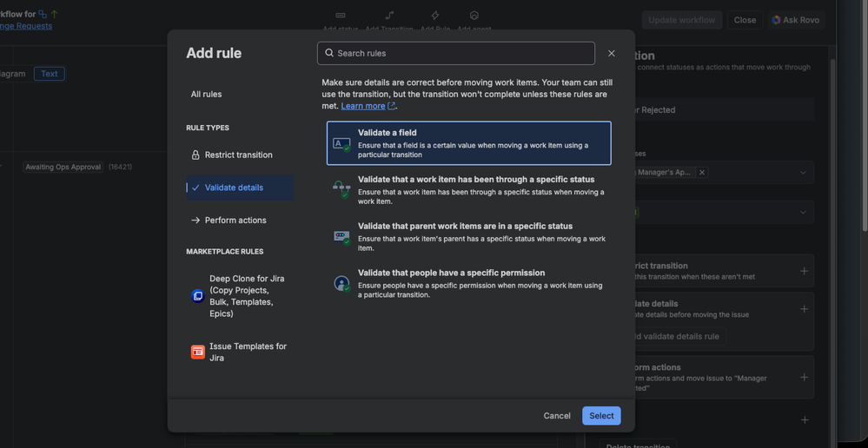Click the Awaiting Ops Approval status label

[63, 167]
